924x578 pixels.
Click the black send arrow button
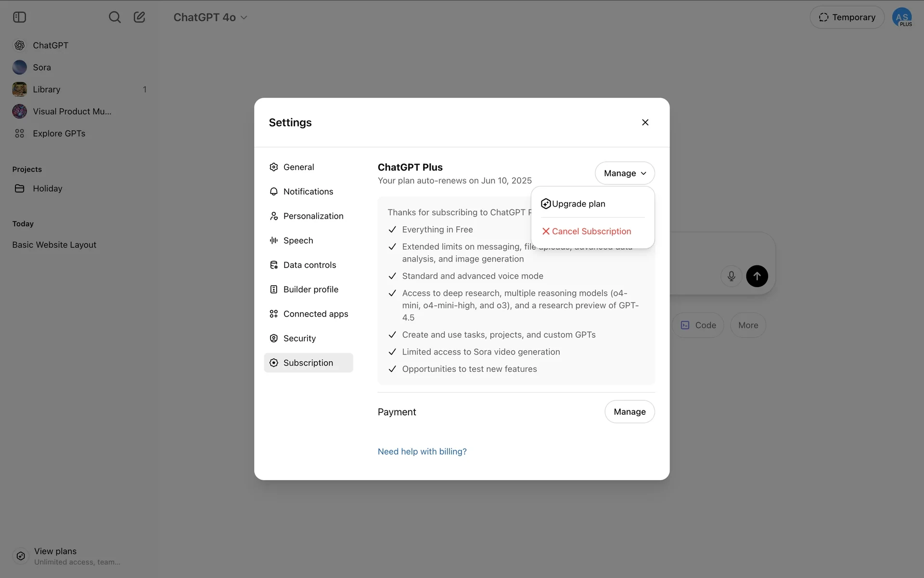coord(757,276)
